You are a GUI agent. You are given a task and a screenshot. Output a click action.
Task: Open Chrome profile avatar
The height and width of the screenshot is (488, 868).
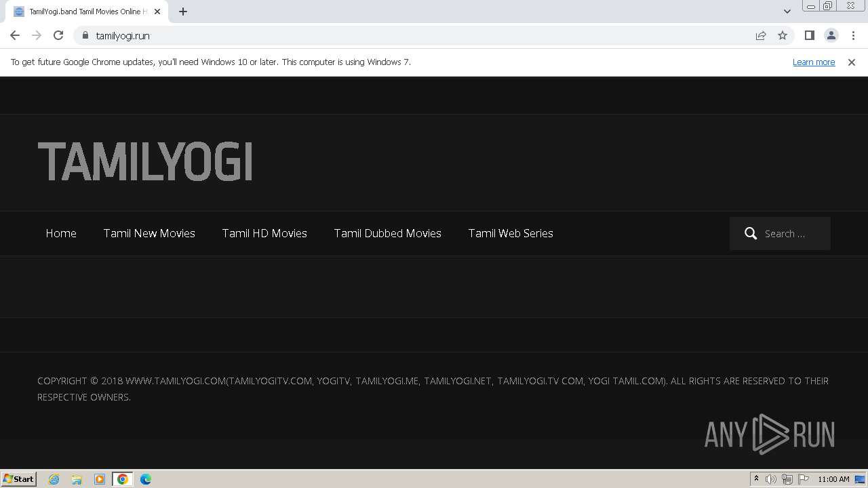pos(831,35)
